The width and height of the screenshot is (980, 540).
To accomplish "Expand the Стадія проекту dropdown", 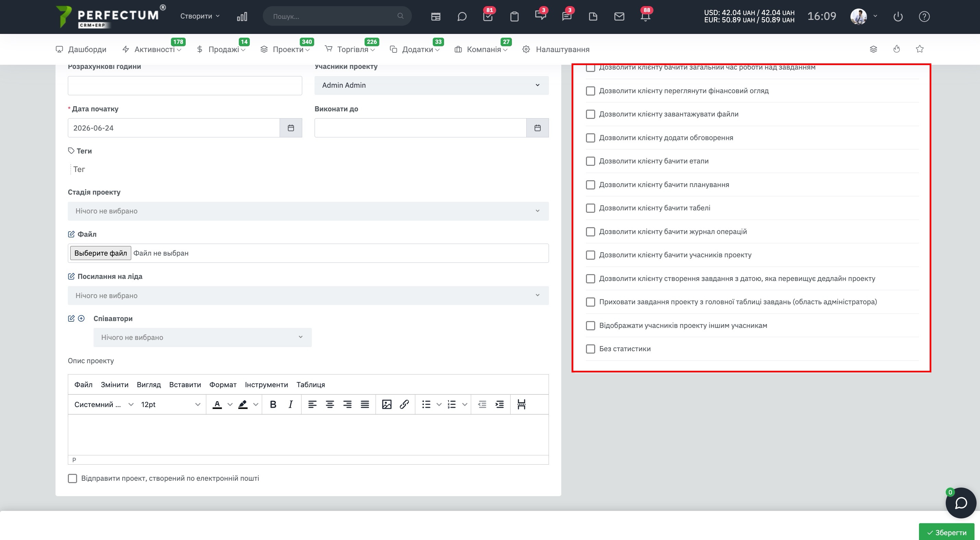I will [308, 211].
